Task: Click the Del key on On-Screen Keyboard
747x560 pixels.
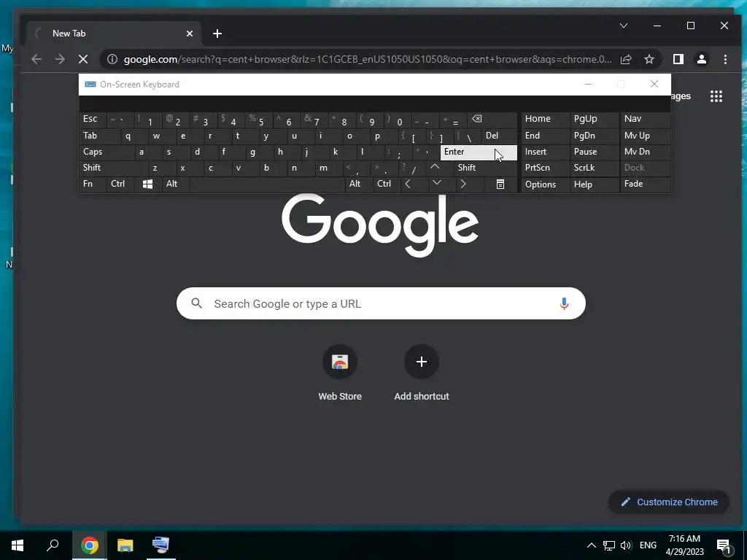Action: (x=499, y=136)
